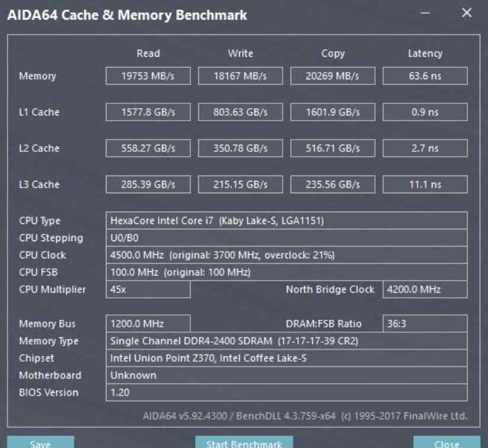The width and height of the screenshot is (488, 448).
Task: Click the X icon in title bar
Action: 467,13
